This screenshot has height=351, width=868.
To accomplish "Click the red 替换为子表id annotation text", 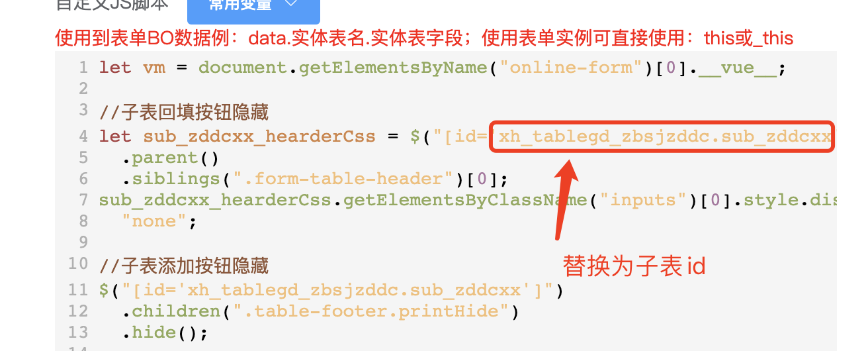I will click(x=634, y=266).
